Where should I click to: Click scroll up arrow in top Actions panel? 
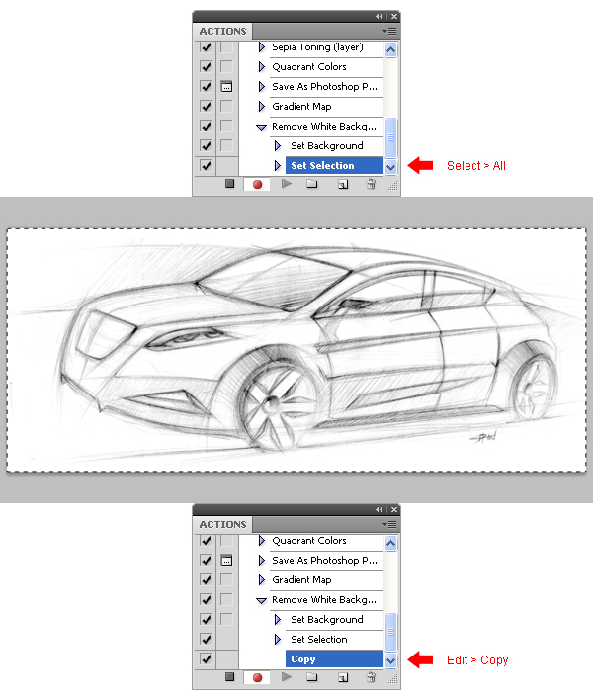click(390, 50)
